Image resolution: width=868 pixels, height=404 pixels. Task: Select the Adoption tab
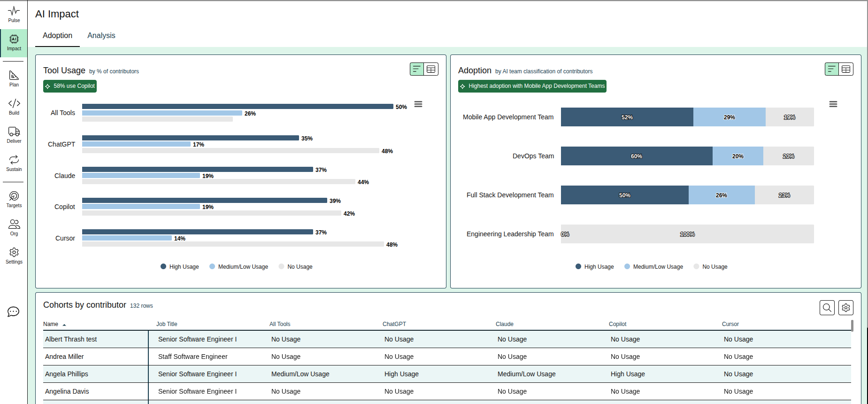pyautogui.click(x=57, y=36)
